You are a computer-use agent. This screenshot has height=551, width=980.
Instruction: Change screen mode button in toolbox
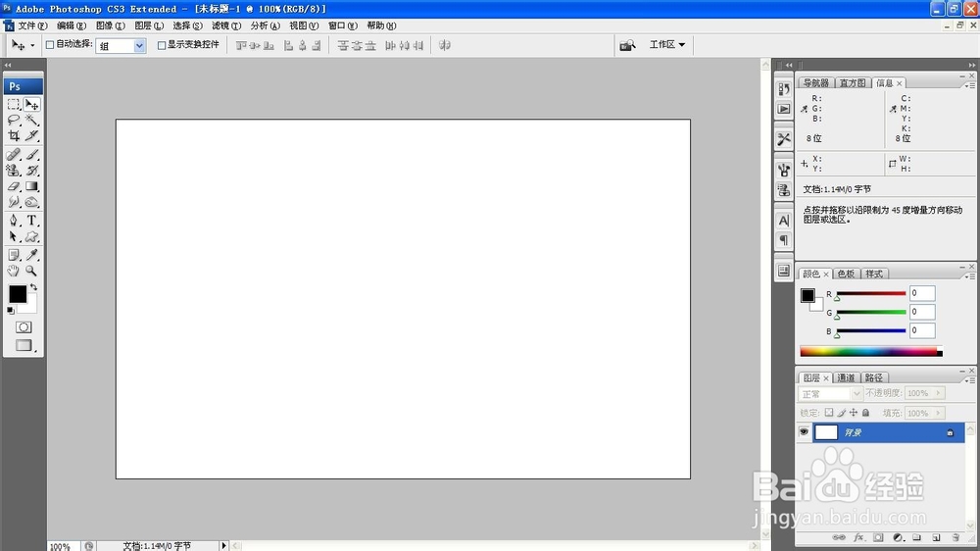click(24, 345)
